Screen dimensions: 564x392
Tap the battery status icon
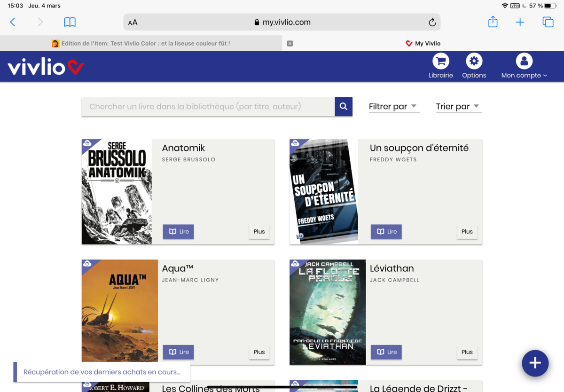(550, 6)
